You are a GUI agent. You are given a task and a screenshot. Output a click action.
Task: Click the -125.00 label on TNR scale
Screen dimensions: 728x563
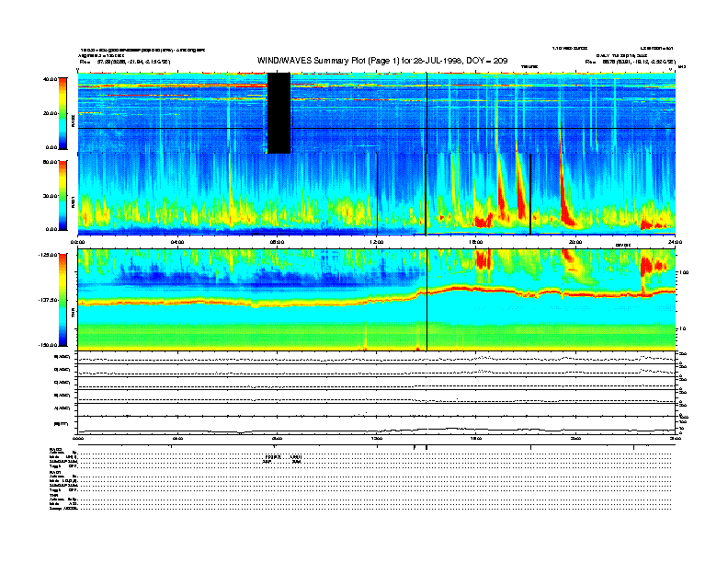coord(48,255)
